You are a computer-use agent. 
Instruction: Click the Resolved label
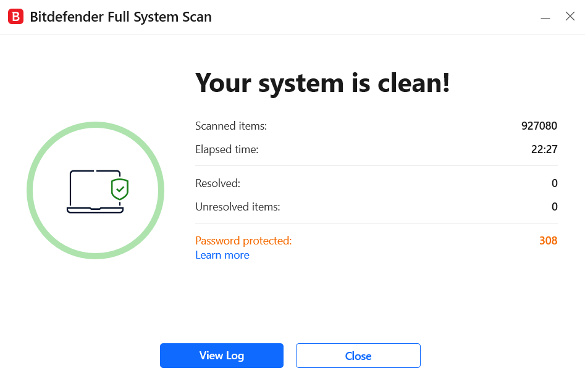click(218, 183)
